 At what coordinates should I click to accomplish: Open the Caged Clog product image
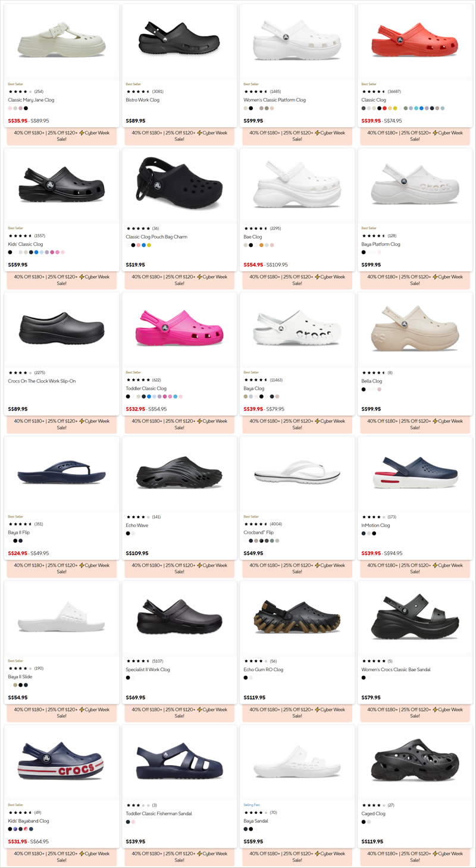pyautogui.click(x=415, y=762)
